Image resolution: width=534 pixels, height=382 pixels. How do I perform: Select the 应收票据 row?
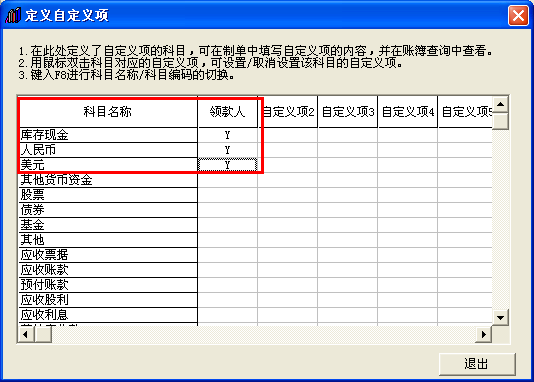tap(108, 255)
